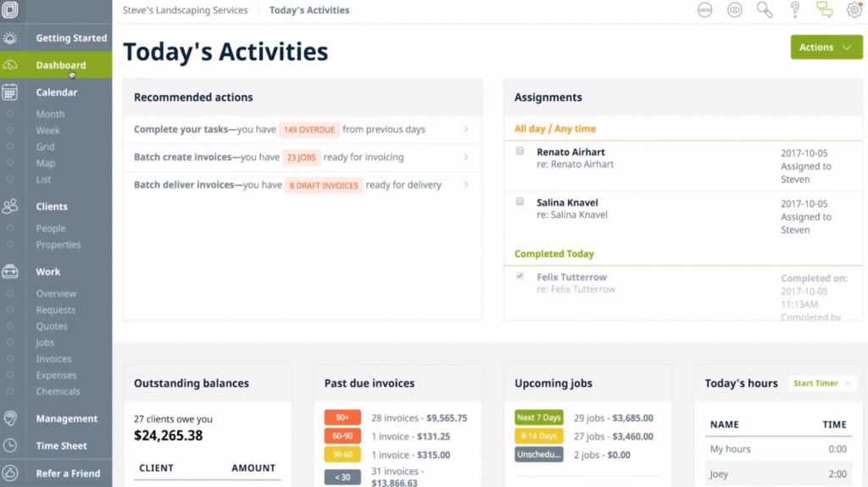This screenshot has width=868, height=487.
Task: Select Invoices under the Work menu
Action: pyautogui.click(x=53, y=359)
